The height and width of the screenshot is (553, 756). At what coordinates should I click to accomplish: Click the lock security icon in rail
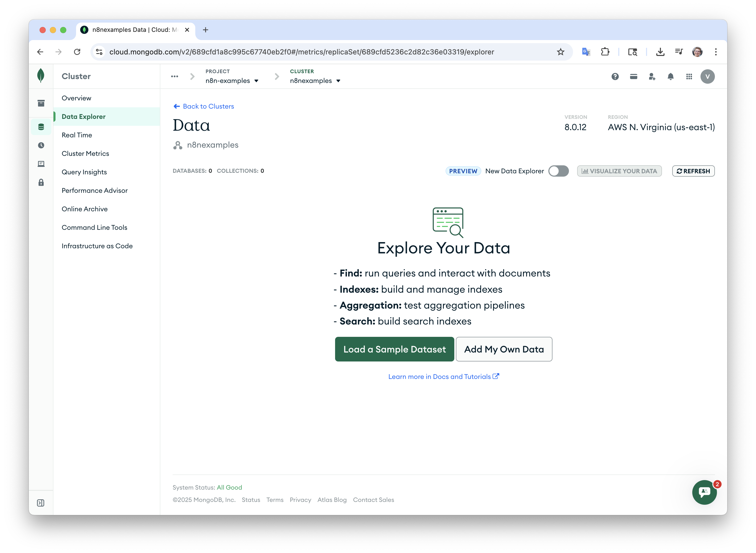(41, 183)
